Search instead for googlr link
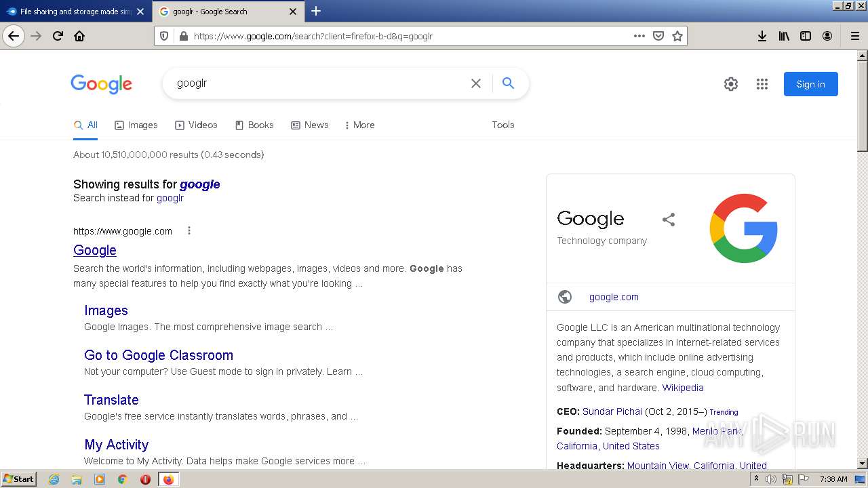 point(170,198)
